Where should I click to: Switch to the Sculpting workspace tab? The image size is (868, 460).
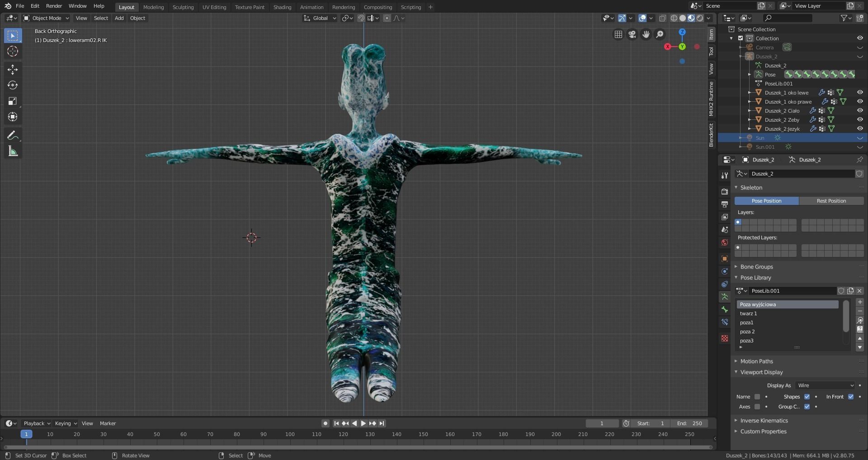(x=183, y=7)
